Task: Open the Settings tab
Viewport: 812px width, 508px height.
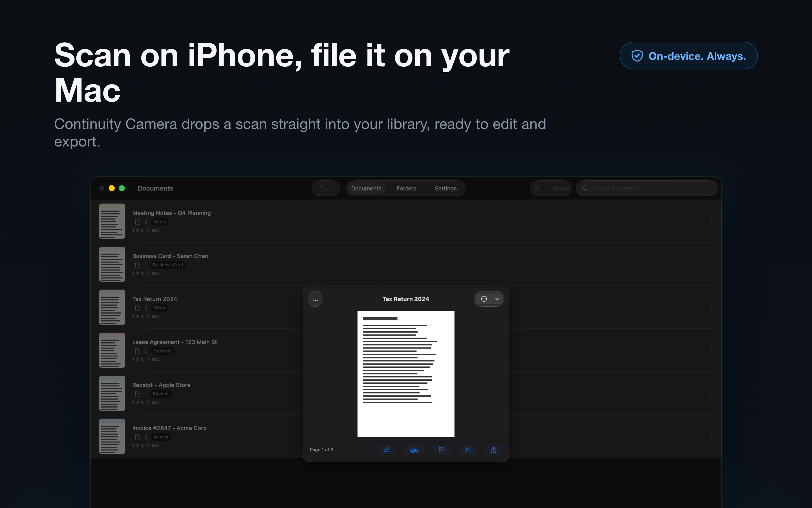Action: [x=445, y=188]
